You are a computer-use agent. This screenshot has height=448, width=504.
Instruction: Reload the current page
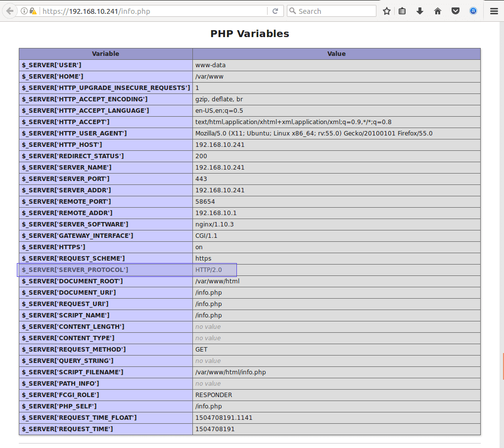[x=275, y=11]
